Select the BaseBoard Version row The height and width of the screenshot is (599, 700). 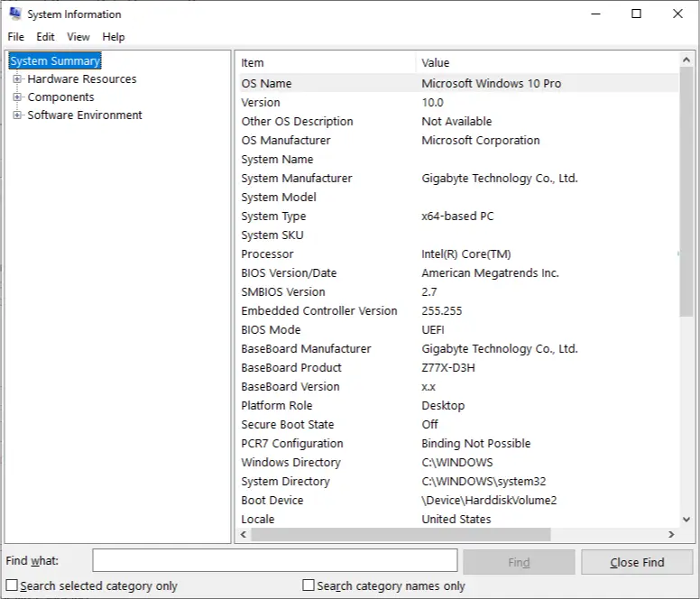coord(457,386)
